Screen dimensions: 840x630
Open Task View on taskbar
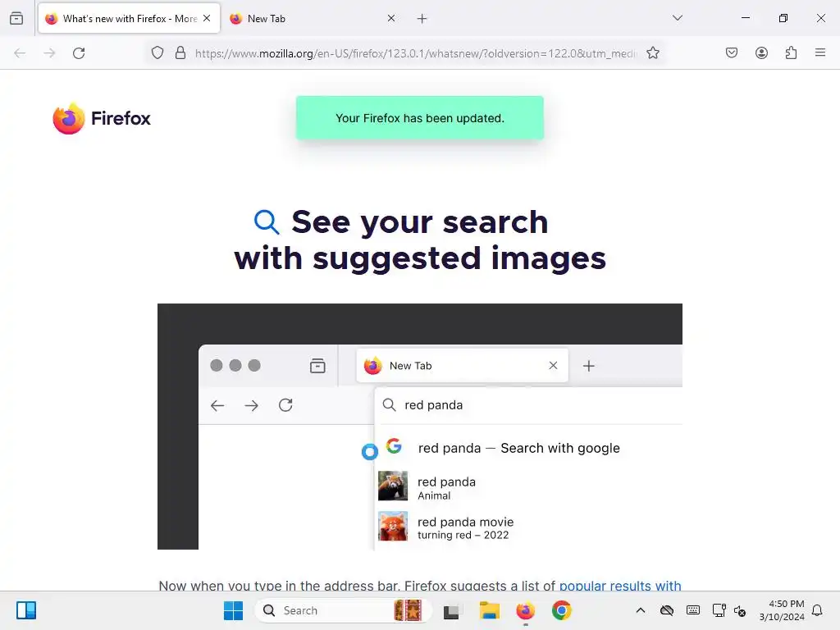(453, 610)
